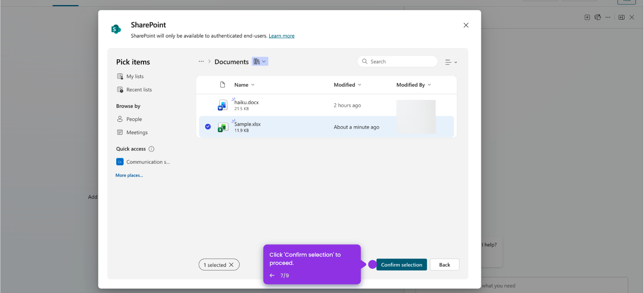The width and height of the screenshot is (644, 293).
Task: Click the 'About a minute ago' modified time
Action: click(357, 127)
